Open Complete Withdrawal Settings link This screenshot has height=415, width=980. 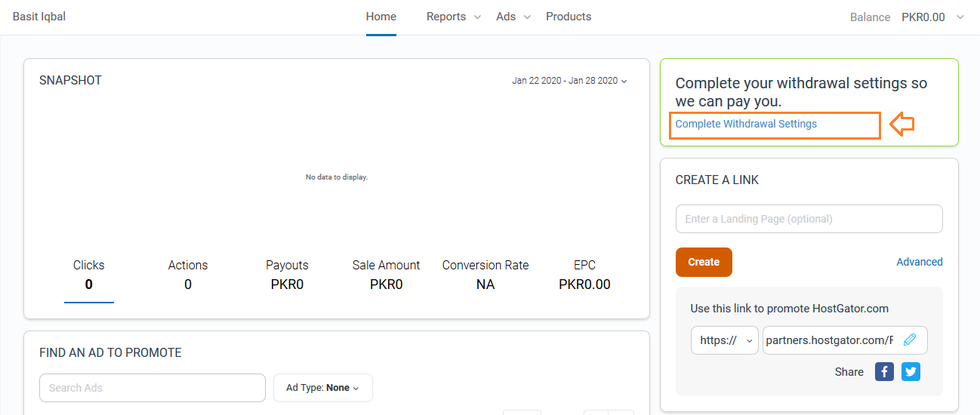click(746, 124)
